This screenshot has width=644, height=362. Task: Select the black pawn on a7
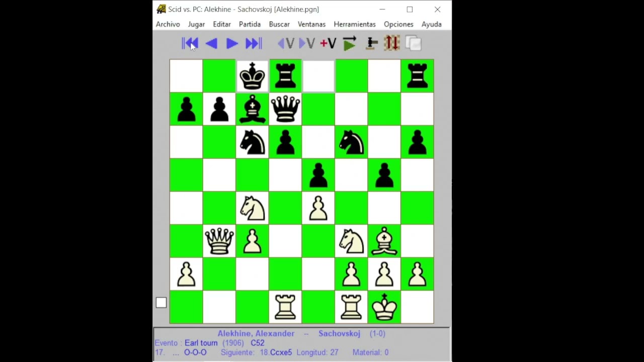point(186,109)
